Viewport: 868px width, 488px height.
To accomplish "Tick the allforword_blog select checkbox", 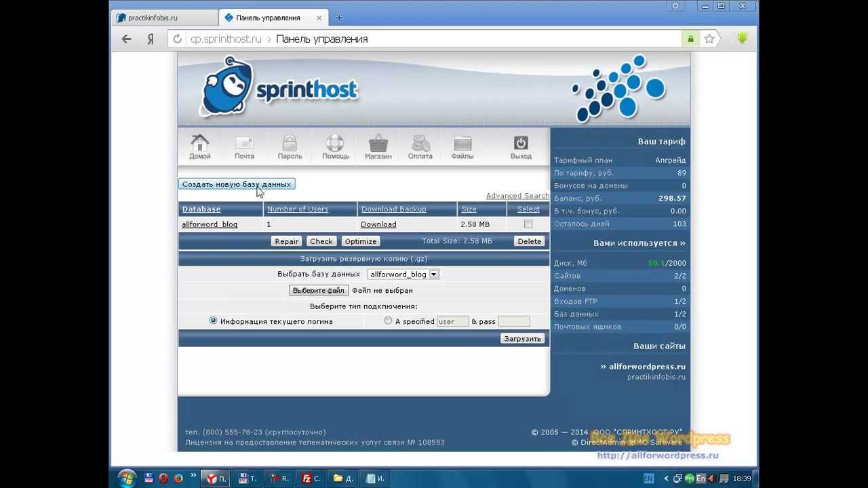I will [528, 224].
